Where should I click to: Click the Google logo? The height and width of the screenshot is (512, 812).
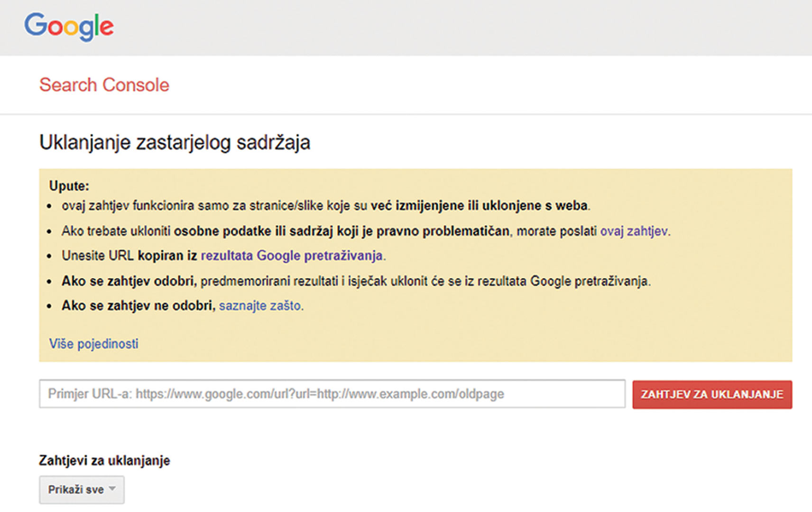click(69, 27)
